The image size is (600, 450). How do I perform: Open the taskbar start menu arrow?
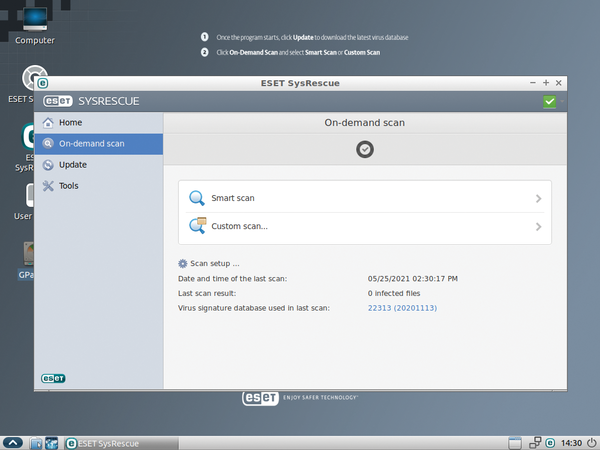tap(13, 443)
